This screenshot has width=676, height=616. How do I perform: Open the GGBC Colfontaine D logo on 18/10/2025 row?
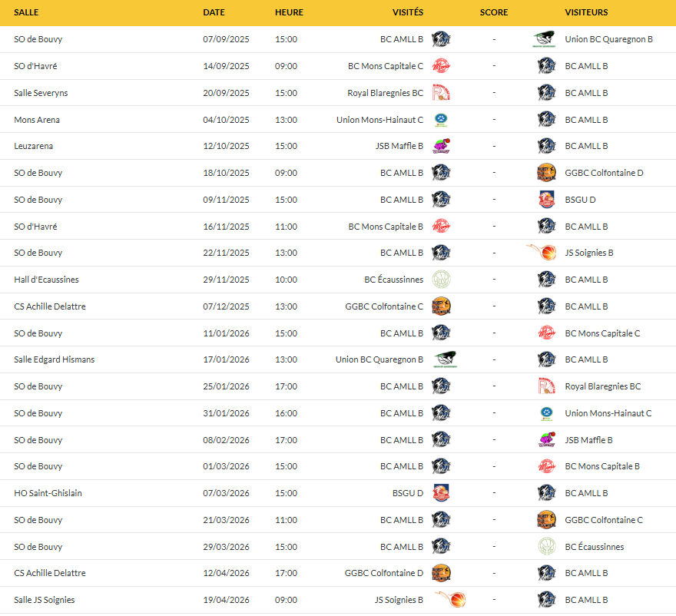(546, 173)
